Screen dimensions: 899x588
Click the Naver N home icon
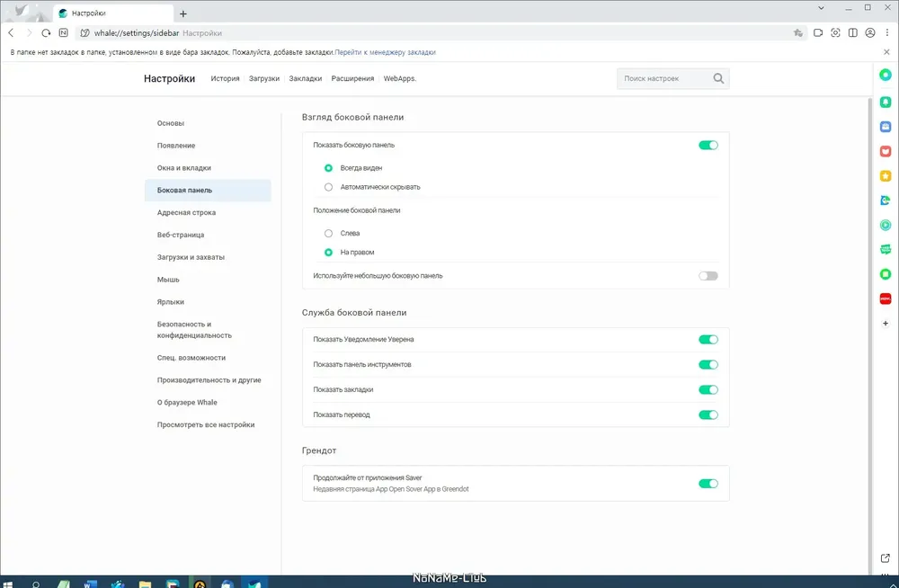click(63, 32)
